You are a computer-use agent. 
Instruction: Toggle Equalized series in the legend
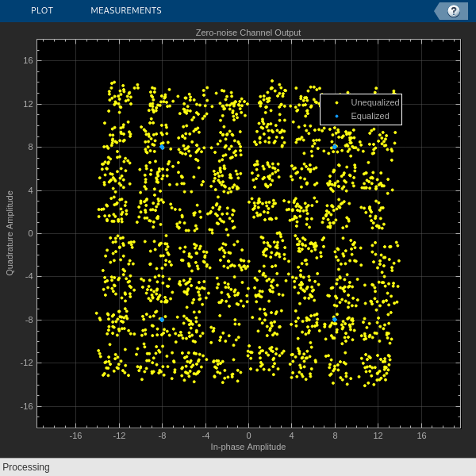coord(370,116)
